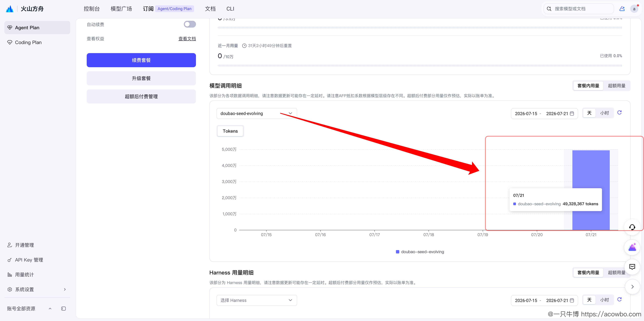Toggle the 自动续费 switch
Image resolution: width=644 pixels, height=321 pixels.
pyautogui.click(x=190, y=24)
